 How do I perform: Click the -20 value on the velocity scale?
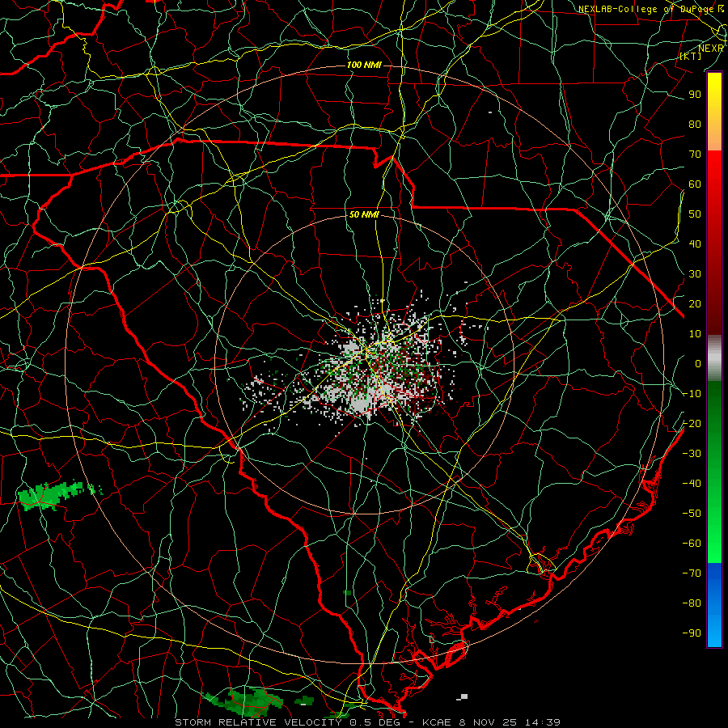point(692,423)
